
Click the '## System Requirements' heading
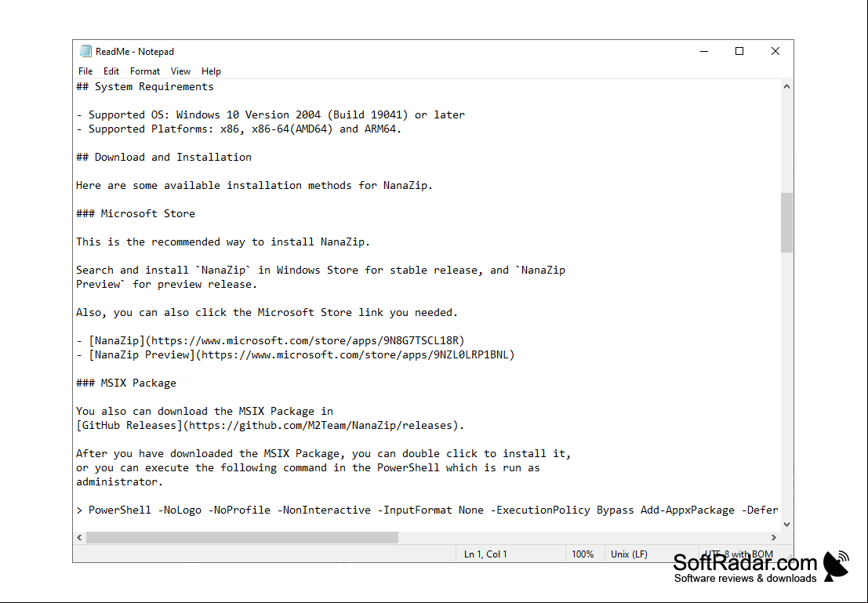pos(145,86)
